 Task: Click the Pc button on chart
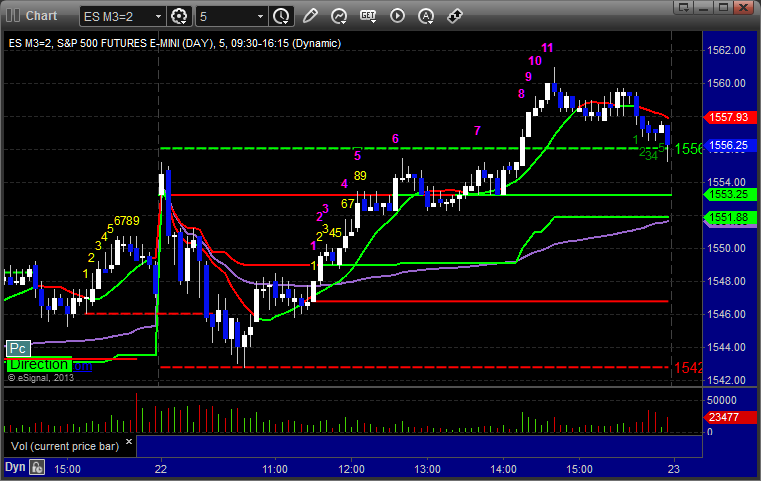click(x=18, y=348)
